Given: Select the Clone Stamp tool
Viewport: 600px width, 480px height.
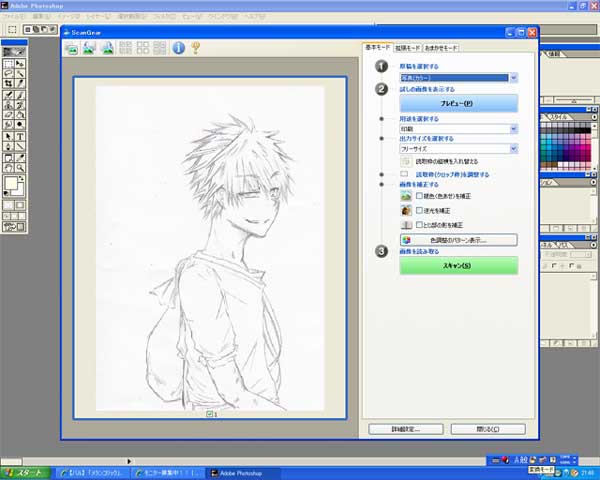Looking at the screenshot, I should pos(8,105).
